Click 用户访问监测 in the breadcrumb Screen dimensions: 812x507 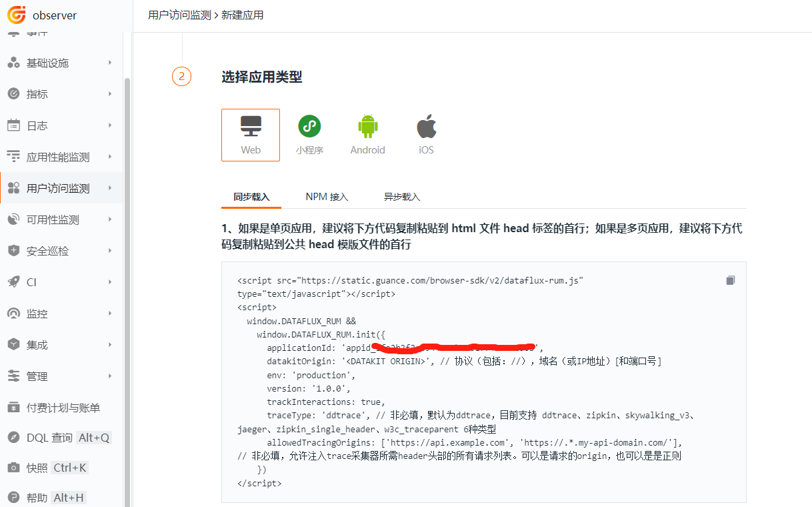(x=179, y=15)
